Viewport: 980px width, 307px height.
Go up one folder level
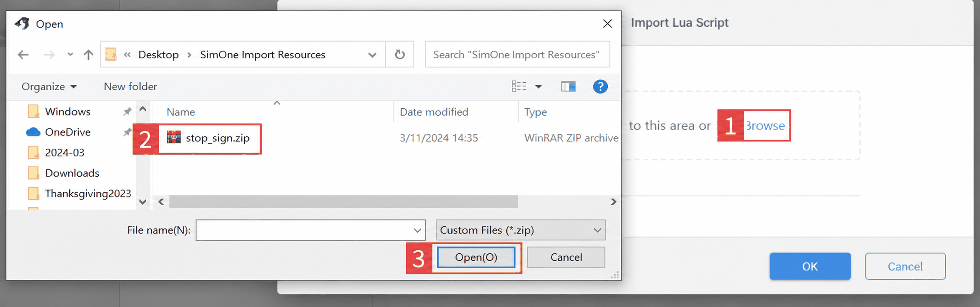(88, 55)
